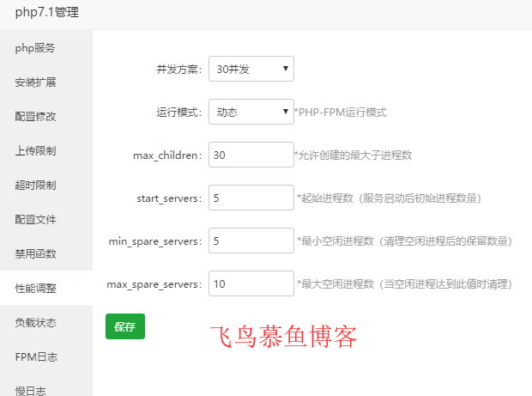This screenshot has height=396, width=532.
Task: Click the red 飞鸟慕鱼博客 watermark text
Action: 282,336
